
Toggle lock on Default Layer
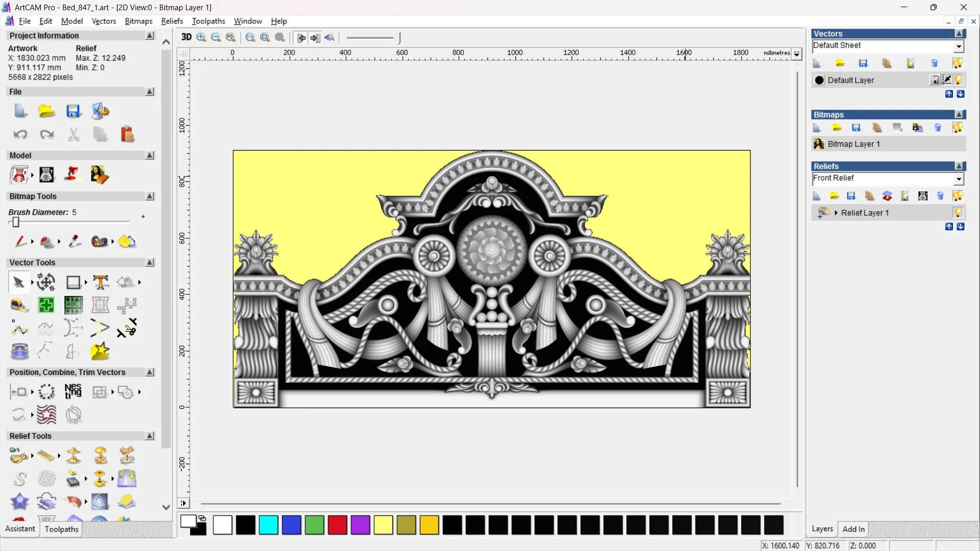point(935,80)
